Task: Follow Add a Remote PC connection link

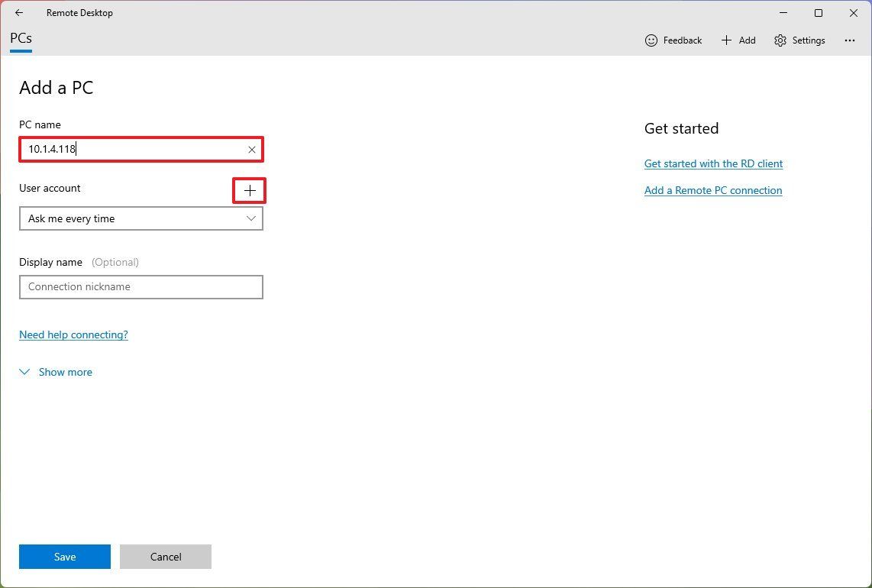Action: 712,190
